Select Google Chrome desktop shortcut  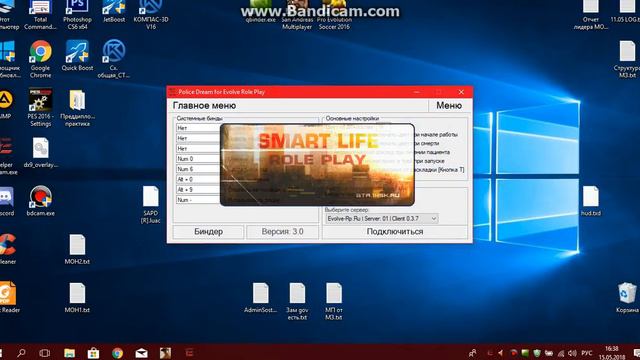(x=40, y=59)
